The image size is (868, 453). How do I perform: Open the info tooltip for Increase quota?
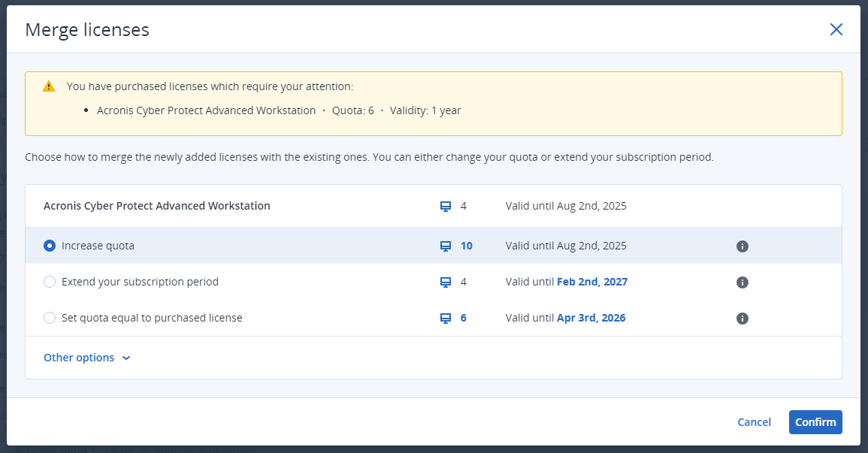point(742,246)
